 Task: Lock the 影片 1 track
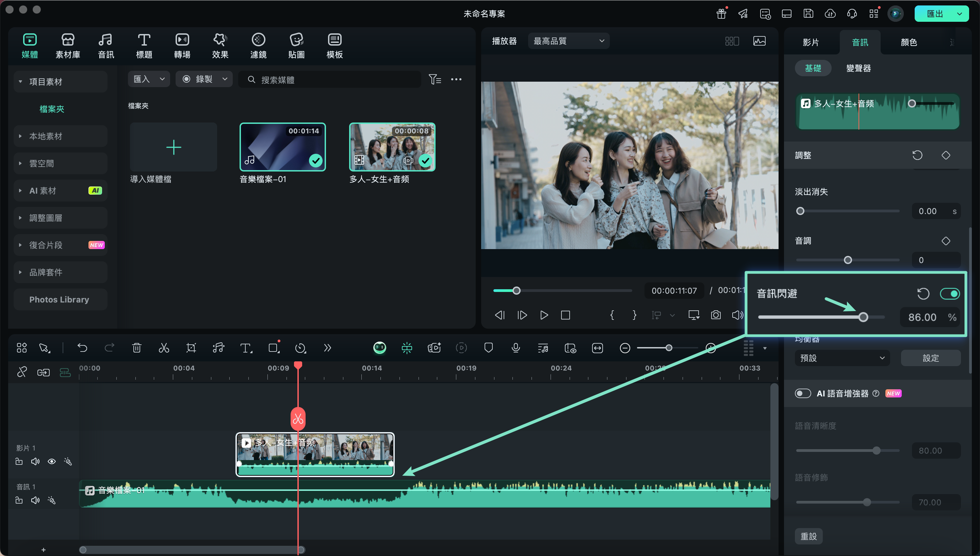[19, 461]
